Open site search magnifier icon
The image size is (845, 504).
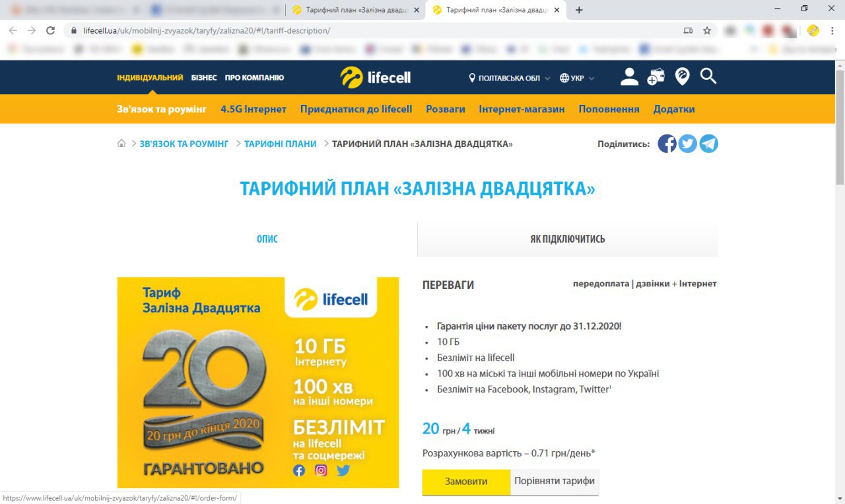[x=708, y=77]
